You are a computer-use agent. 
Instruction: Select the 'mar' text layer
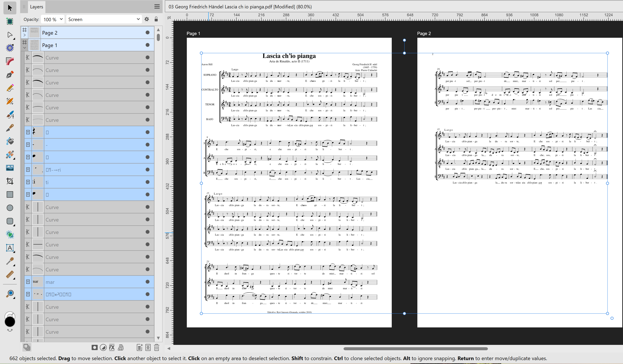click(89, 282)
